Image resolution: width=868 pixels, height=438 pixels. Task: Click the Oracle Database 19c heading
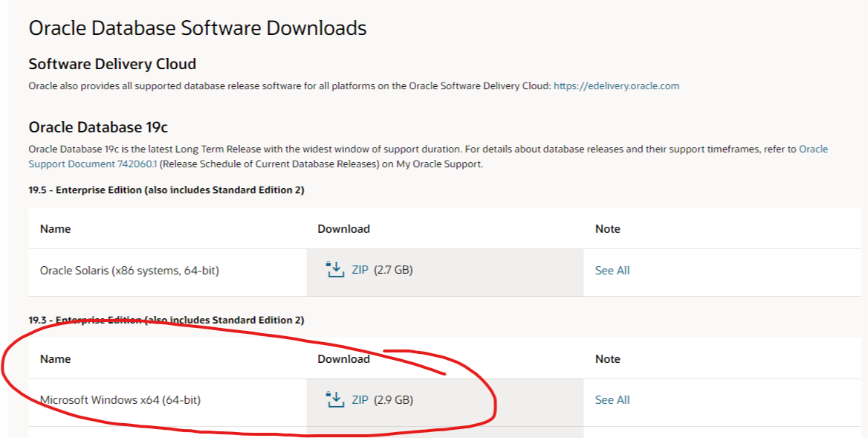(98, 127)
